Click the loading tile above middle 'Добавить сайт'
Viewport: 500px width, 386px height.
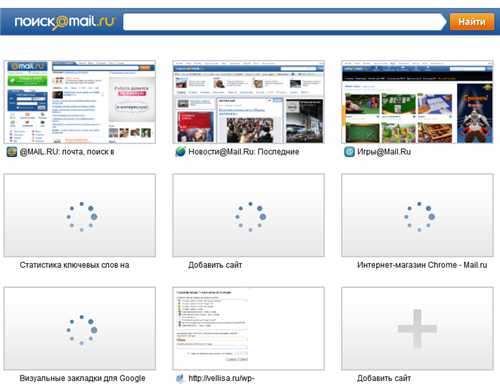248,215
